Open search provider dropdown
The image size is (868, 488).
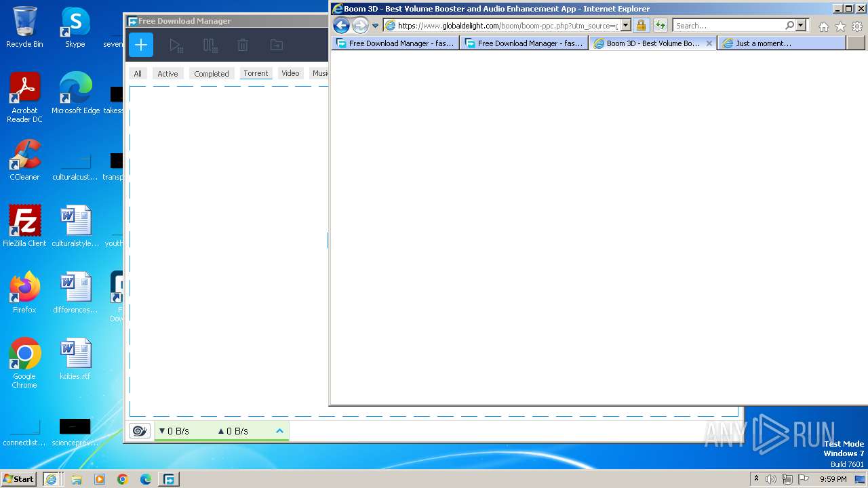click(x=801, y=26)
